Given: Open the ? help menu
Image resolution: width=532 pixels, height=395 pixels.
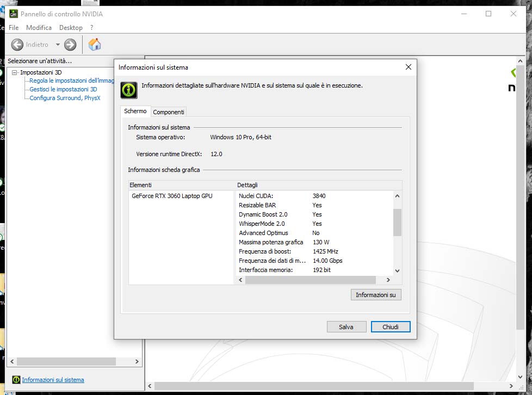Looking at the screenshot, I should pyautogui.click(x=91, y=28).
